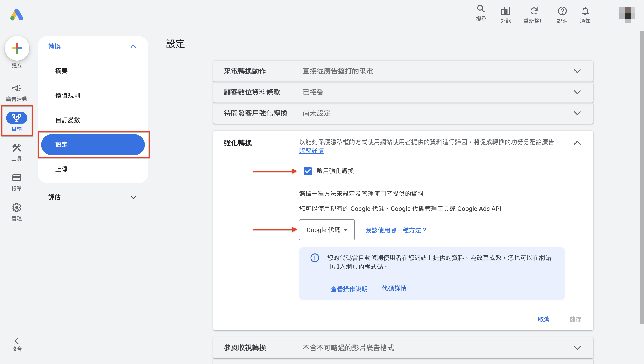Open the 工具 wrench icon
The image size is (644, 364).
pyautogui.click(x=16, y=148)
